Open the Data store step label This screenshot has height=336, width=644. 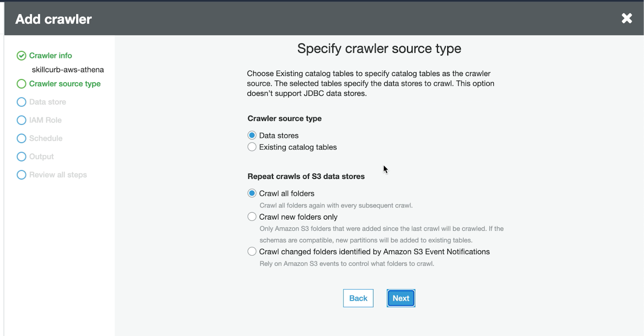click(x=47, y=102)
